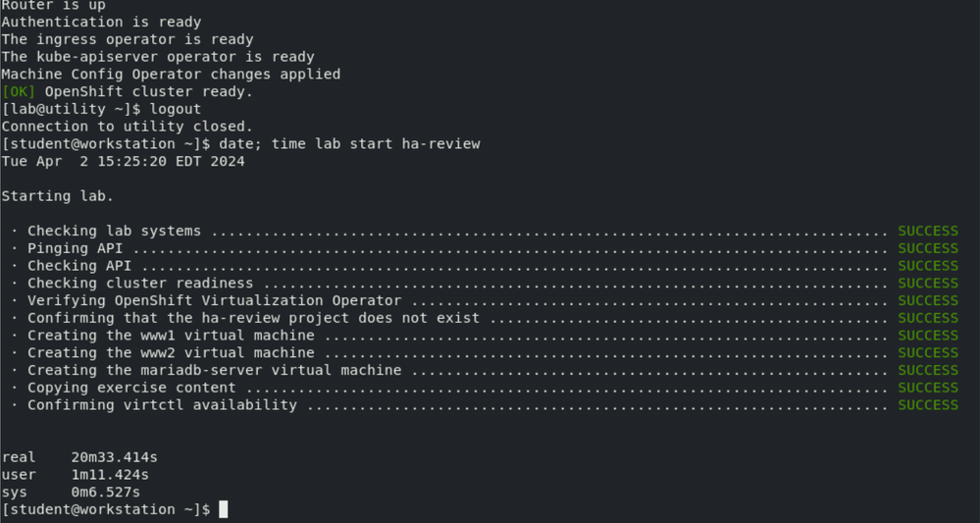Click SUCCESS next to 'Checking lab systems'
980x523 pixels.
[927, 232]
